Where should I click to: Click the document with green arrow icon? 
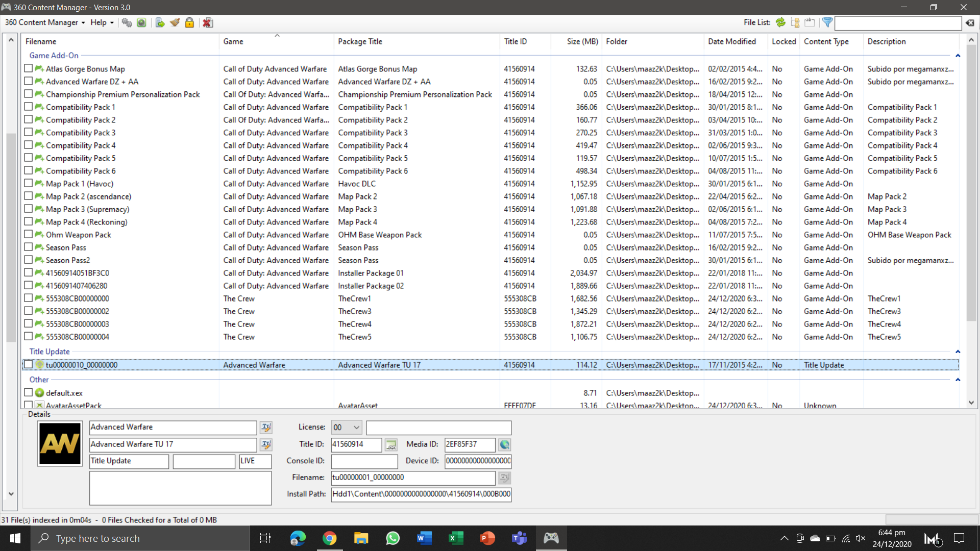(x=160, y=22)
